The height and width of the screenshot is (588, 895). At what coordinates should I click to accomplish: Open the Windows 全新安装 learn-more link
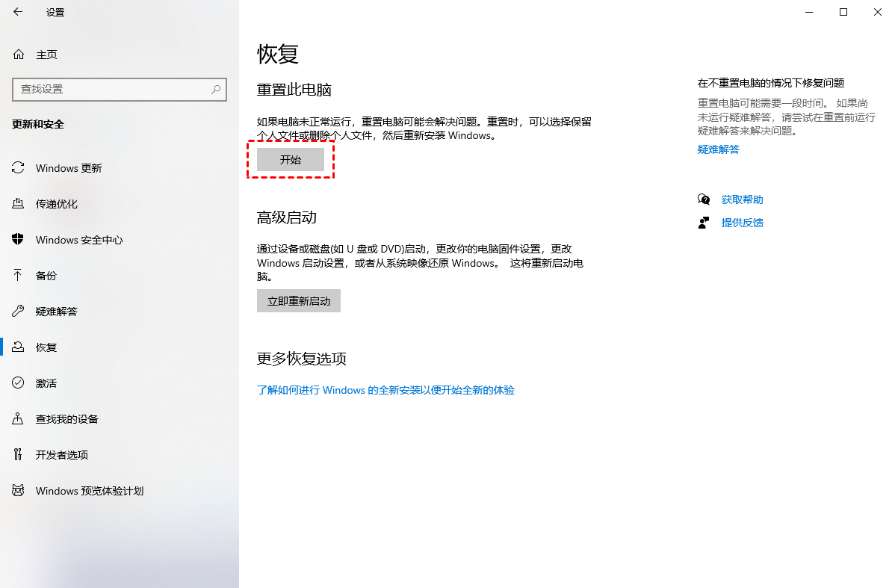(x=385, y=390)
